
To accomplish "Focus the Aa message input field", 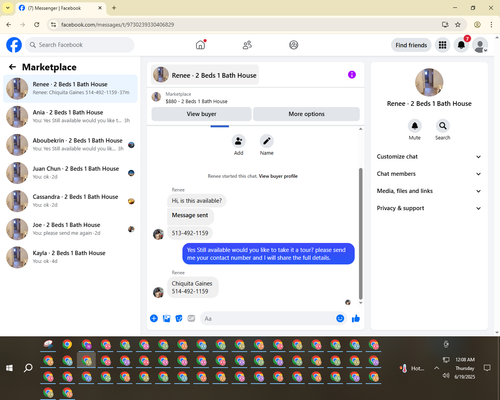I will (267, 319).
